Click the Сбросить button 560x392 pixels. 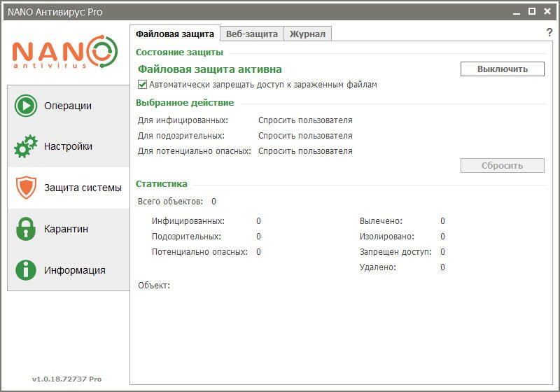[x=502, y=166]
